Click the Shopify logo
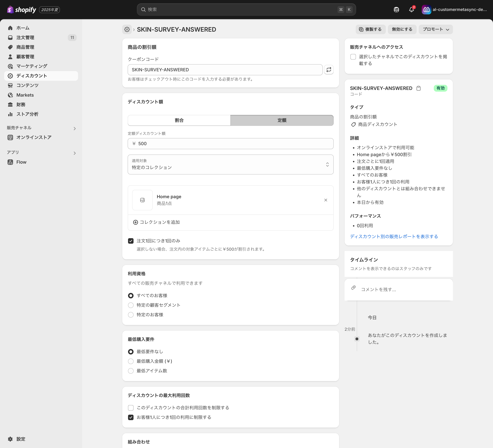The image size is (493, 448). tap(22, 10)
